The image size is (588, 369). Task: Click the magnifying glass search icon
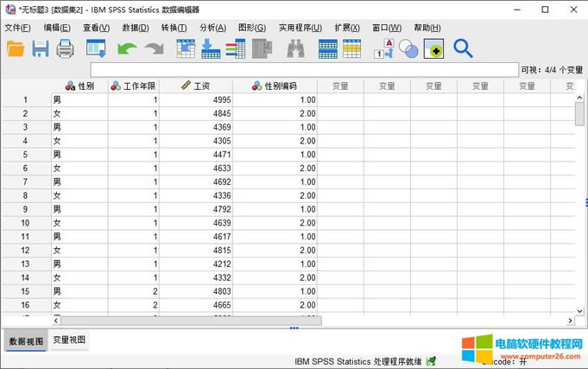pyautogui.click(x=463, y=49)
